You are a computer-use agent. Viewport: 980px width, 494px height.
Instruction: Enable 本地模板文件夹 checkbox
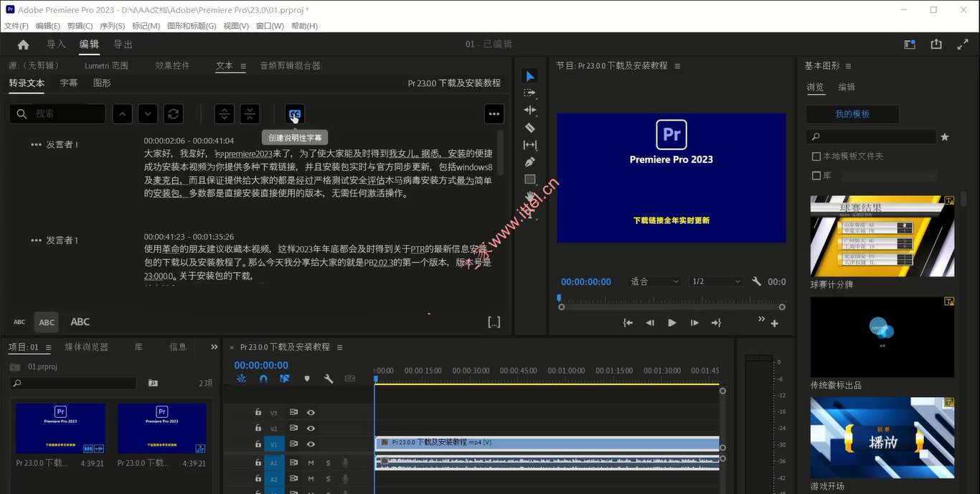point(816,156)
